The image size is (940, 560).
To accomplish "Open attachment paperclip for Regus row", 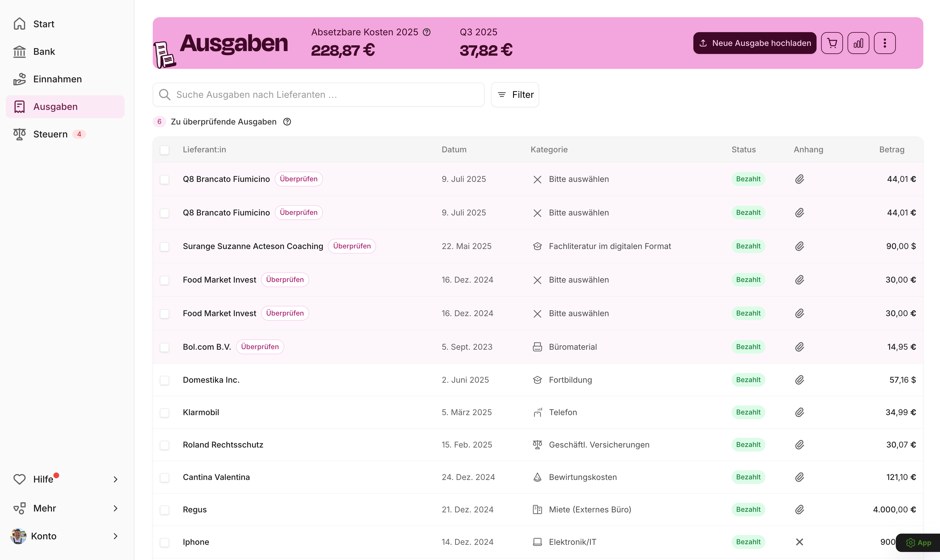I will pos(799,510).
